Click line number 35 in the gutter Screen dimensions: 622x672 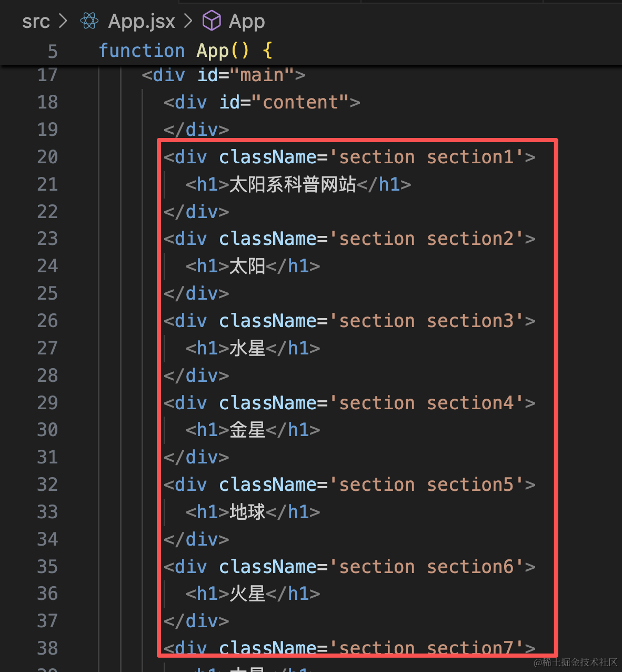(x=47, y=567)
